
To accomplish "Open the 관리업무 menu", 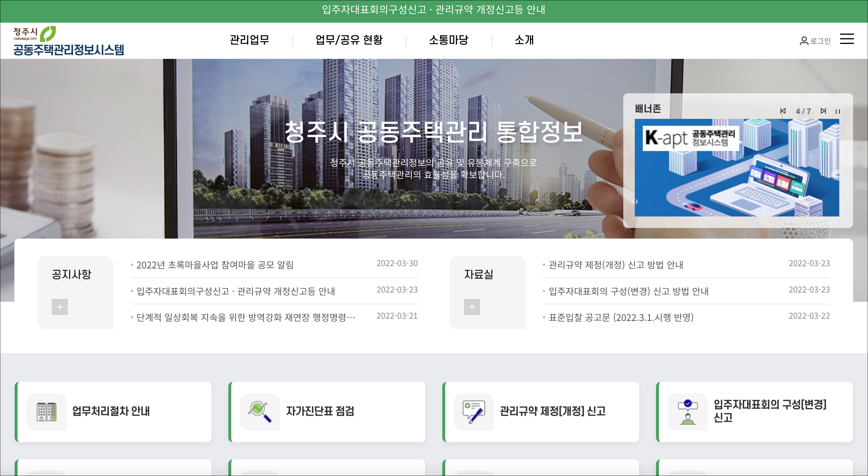I will tap(249, 40).
